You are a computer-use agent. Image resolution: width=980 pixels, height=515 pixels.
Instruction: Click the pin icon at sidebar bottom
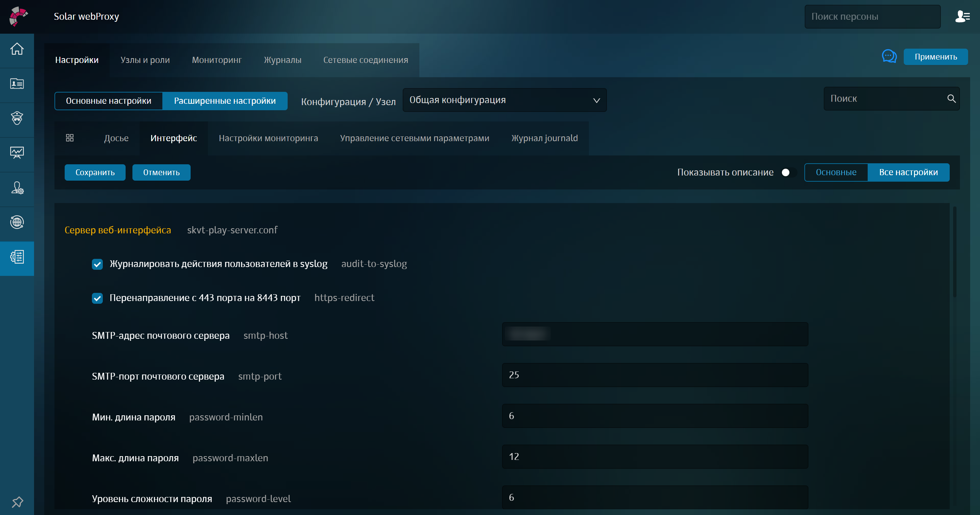17,502
